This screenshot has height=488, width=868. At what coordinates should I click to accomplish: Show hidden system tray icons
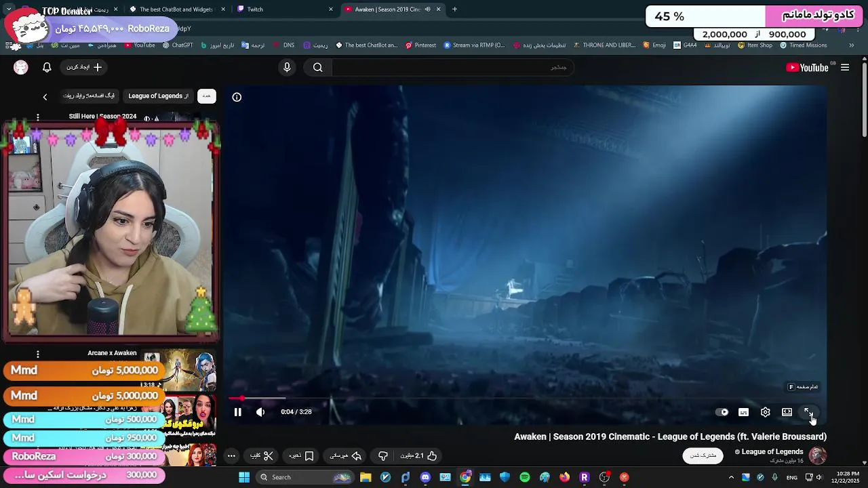click(731, 477)
